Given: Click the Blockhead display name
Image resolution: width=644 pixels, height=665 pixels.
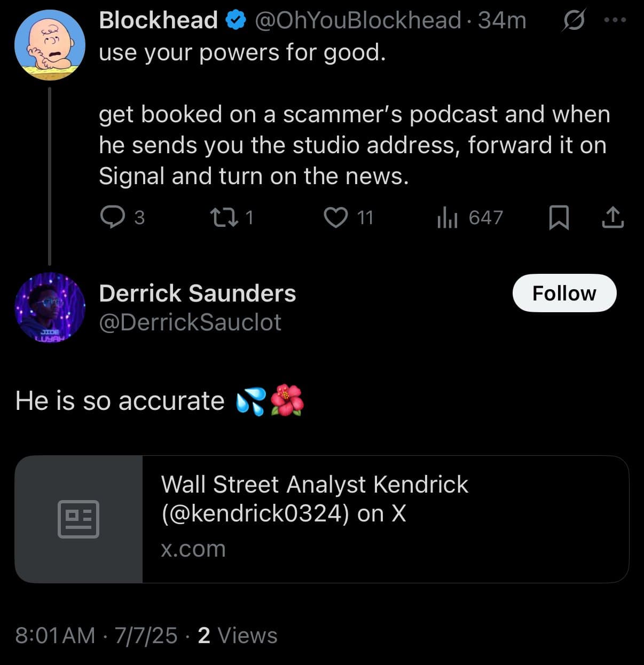Looking at the screenshot, I should pyautogui.click(x=158, y=20).
